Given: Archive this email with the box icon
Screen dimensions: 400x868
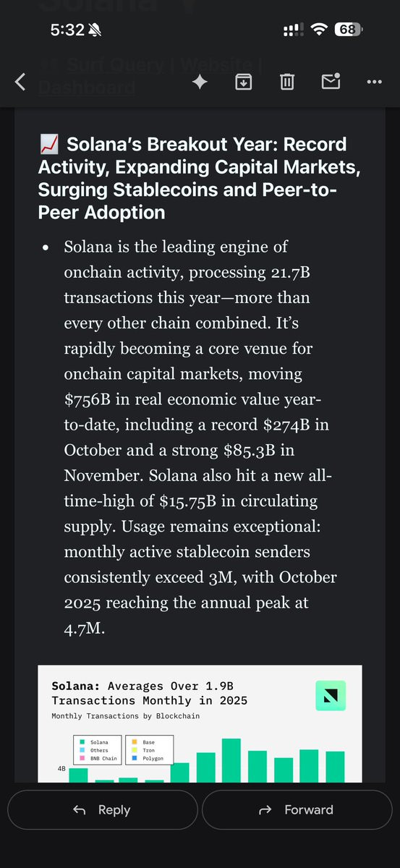Looking at the screenshot, I should (243, 82).
